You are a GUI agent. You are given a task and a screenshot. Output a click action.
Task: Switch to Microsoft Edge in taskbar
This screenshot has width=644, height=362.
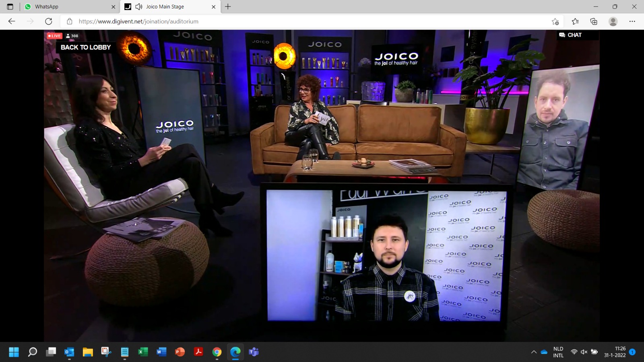click(235, 352)
